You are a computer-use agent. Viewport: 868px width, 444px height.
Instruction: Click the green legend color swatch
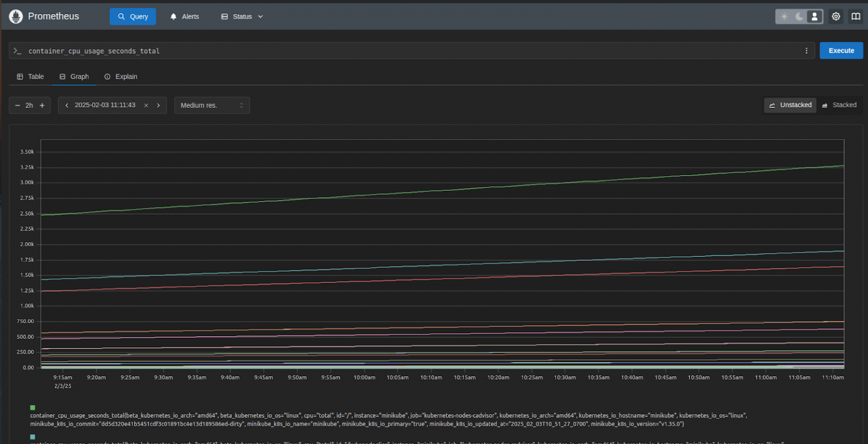click(32, 407)
